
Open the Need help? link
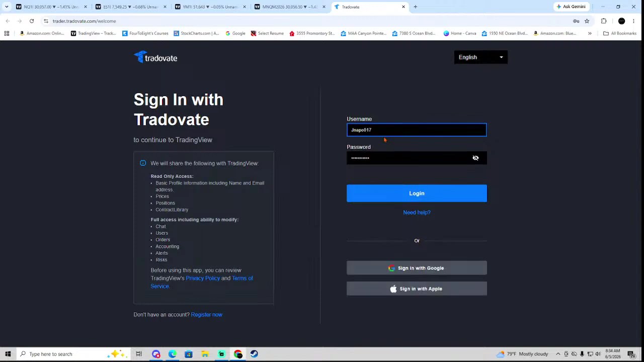(x=417, y=212)
